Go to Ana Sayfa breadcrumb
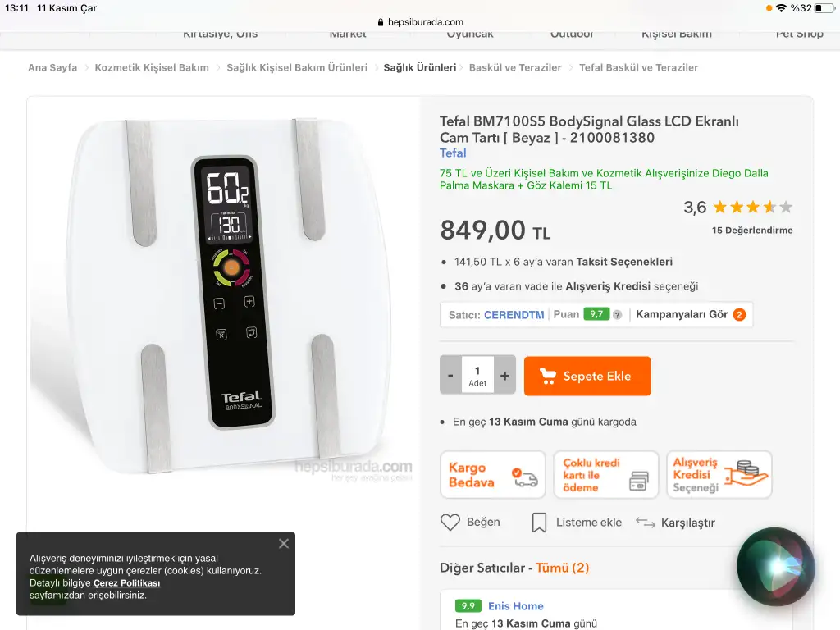Viewport: 840px width, 630px height. (52, 67)
